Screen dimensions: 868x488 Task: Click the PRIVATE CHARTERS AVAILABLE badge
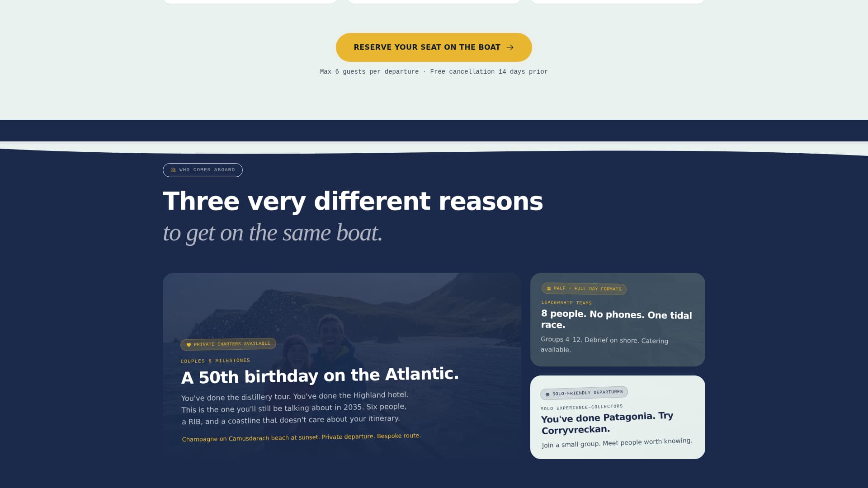tap(228, 344)
